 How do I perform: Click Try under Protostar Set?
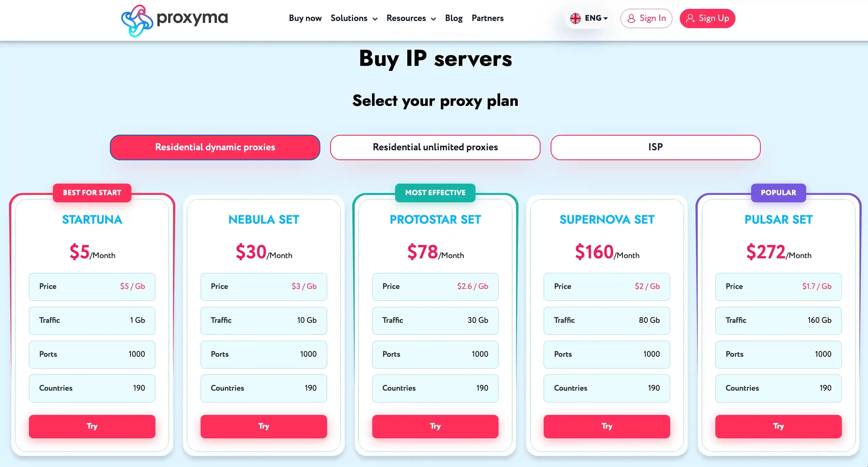click(435, 426)
